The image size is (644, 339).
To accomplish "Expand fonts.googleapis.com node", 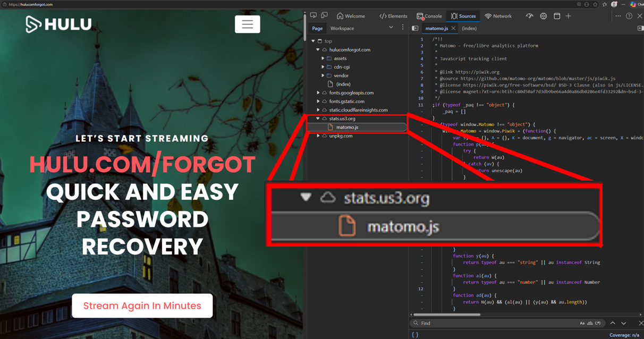I will click(x=318, y=92).
